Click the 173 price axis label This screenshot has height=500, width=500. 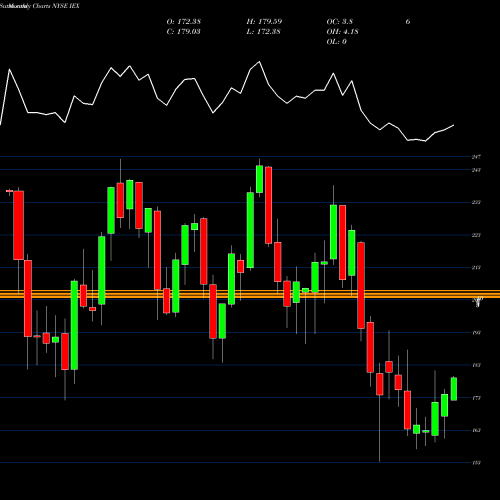[476, 398]
